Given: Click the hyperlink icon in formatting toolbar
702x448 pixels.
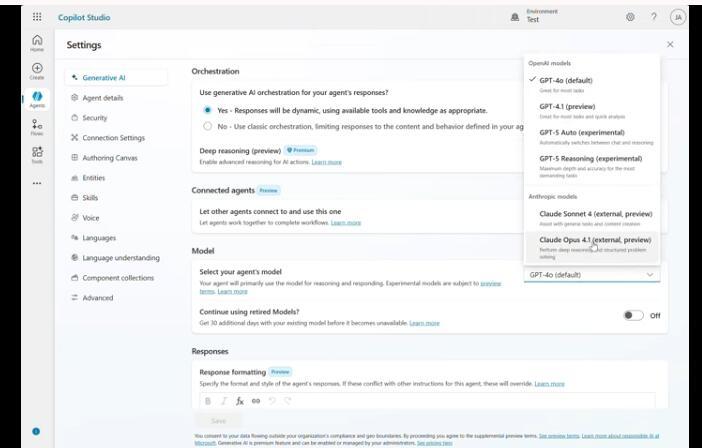Looking at the screenshot, I should (256, 401).
